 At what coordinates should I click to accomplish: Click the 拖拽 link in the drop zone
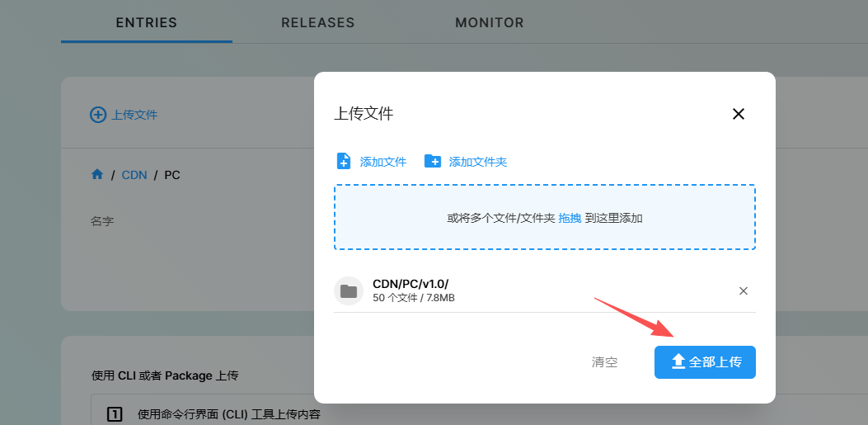[570, 219]
